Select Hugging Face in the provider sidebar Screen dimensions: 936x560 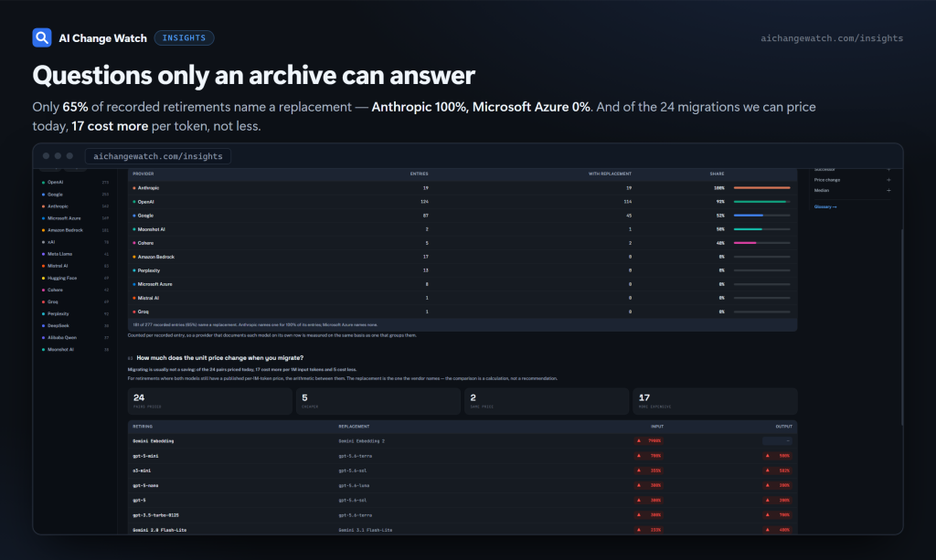point(75,278)
